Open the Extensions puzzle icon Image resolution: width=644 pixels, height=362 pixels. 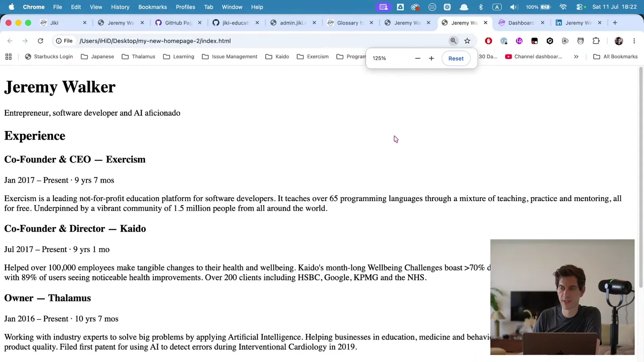click(596, 41)
